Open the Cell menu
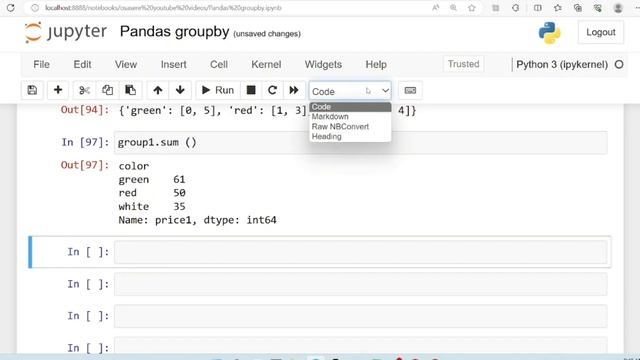The image size is (640, 360). click(219, 64)
